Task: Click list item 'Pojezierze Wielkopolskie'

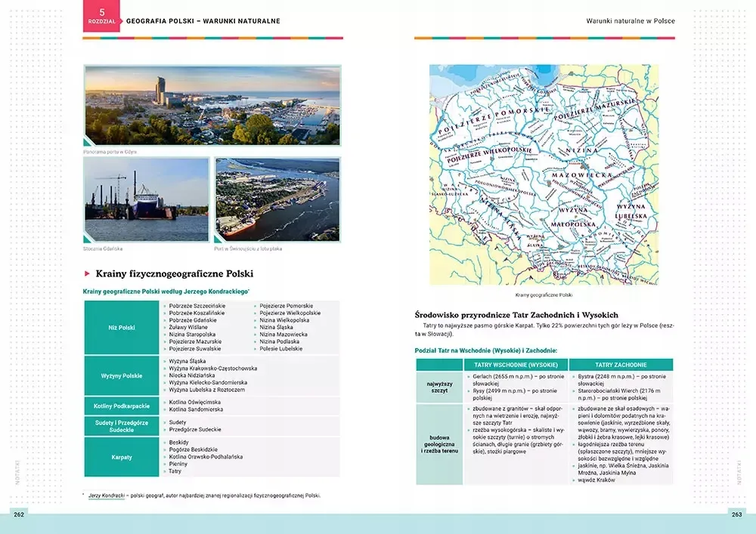Action: (290, 313)
